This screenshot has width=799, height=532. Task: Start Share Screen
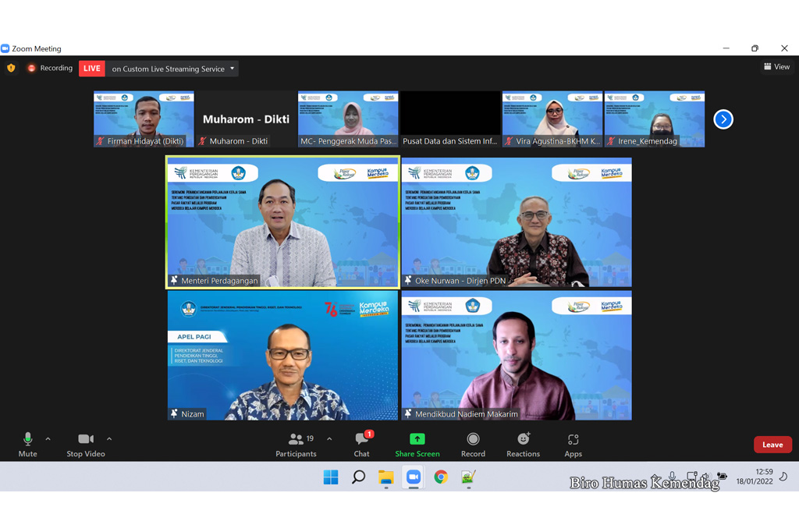[417, 445]
